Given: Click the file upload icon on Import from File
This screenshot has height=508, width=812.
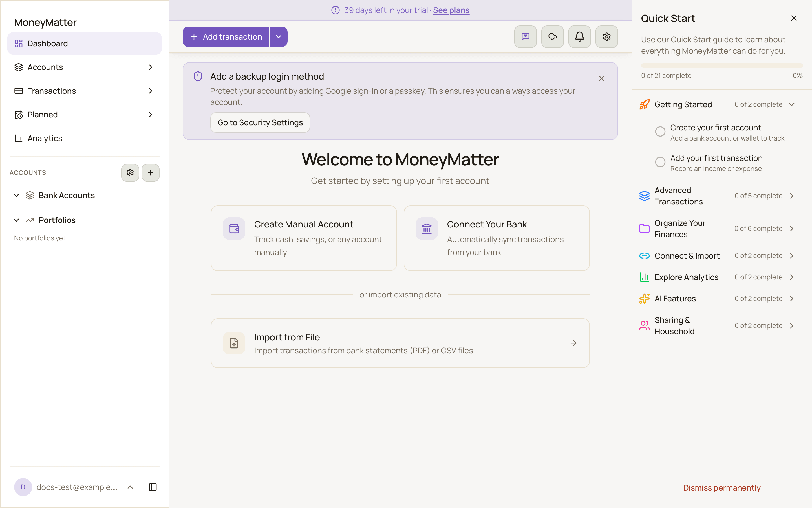Looking at the screenshot, I should pyautogui.click(x=234, y=343).
